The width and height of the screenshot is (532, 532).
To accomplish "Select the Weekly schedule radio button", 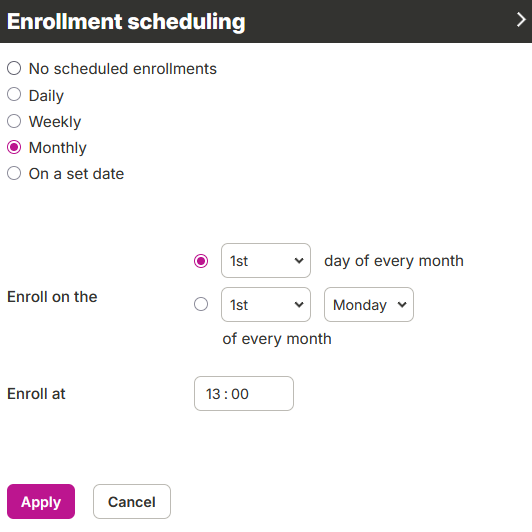I will 14,121.
